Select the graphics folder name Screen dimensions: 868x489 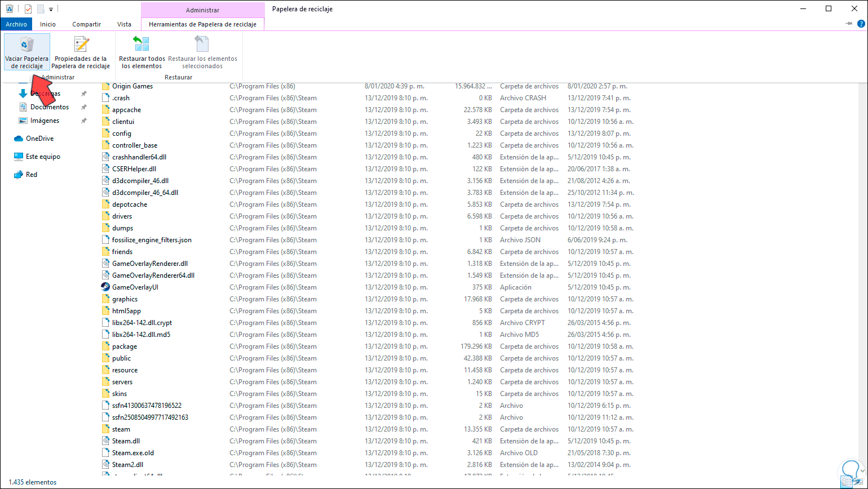[x=125, y=299]
